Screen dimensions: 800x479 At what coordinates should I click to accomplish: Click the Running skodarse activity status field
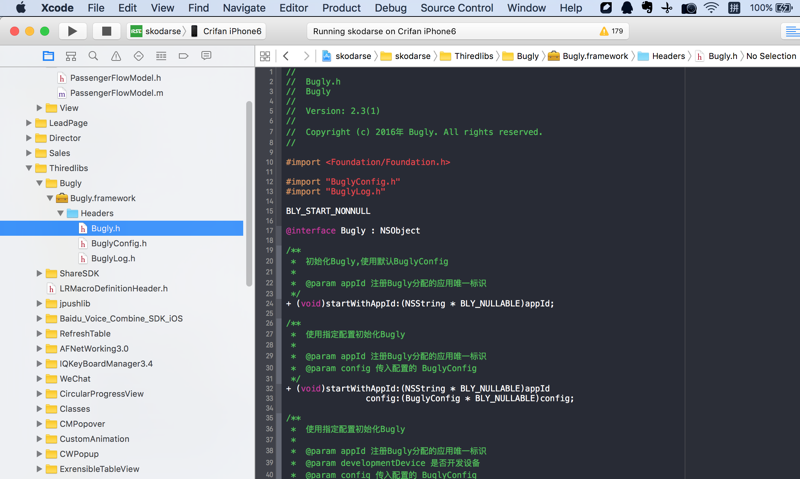[468, 31]
